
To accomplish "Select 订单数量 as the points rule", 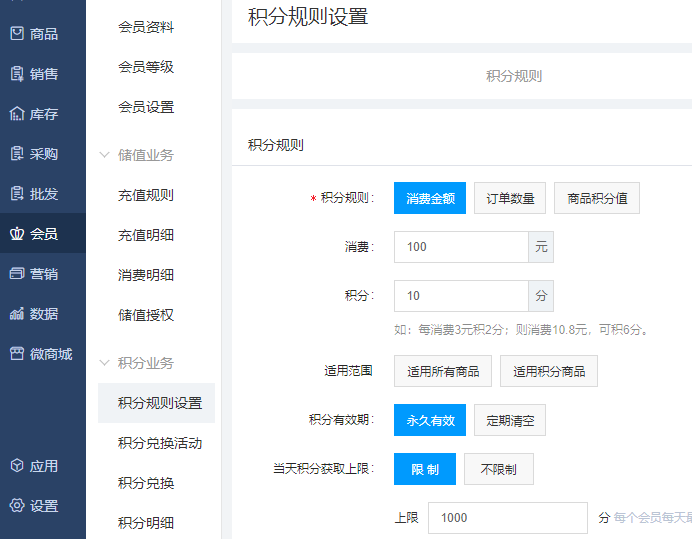I will 510,198.
